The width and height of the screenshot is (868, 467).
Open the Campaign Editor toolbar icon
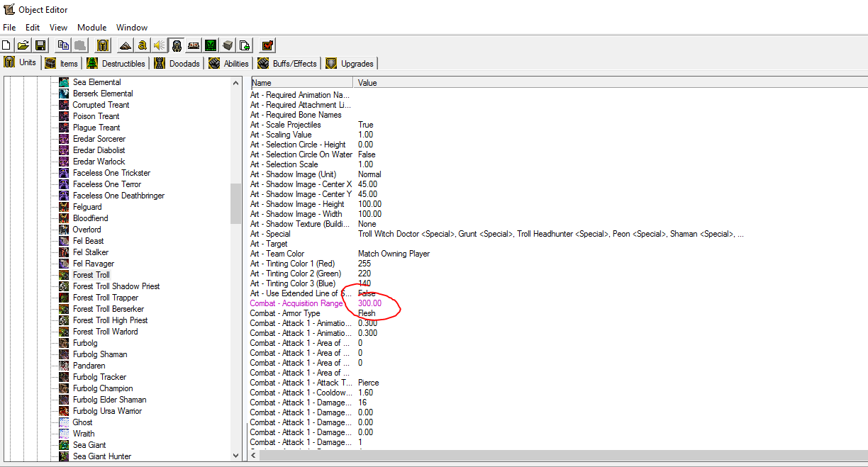(194, 45)
